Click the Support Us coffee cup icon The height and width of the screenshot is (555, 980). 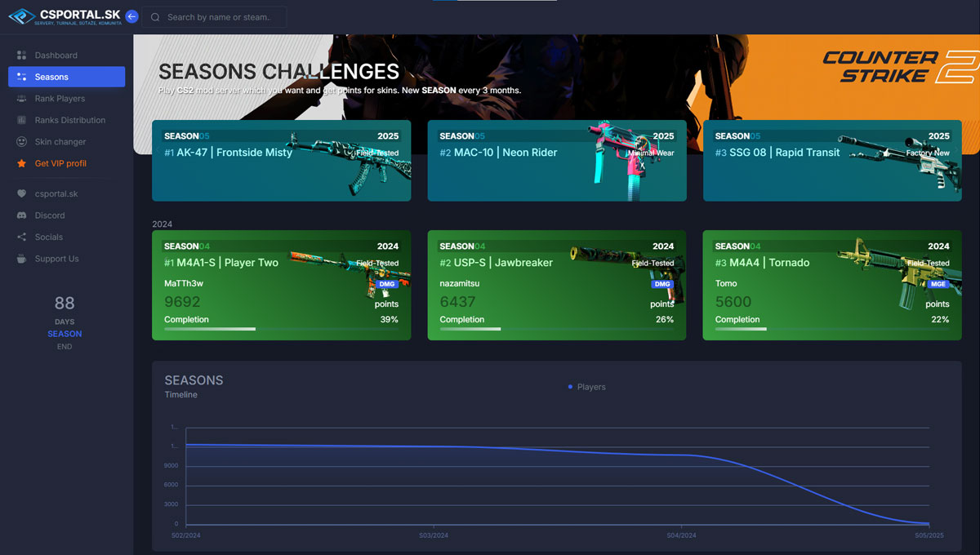(x=22, y=259)
